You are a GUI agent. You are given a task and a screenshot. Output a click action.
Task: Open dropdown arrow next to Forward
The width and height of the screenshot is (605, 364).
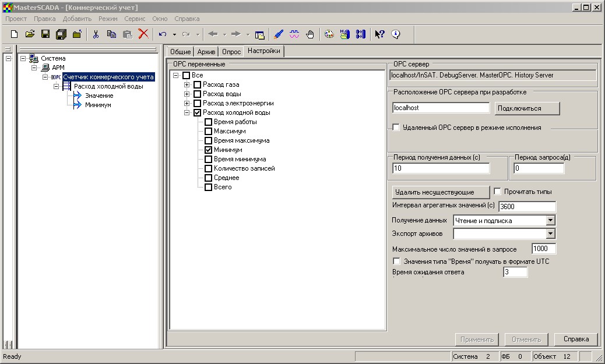248,35
